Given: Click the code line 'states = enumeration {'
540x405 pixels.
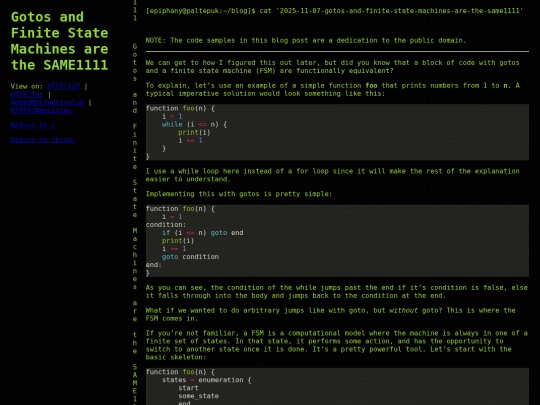Looking at the screenshot, I should click(207, 380).
